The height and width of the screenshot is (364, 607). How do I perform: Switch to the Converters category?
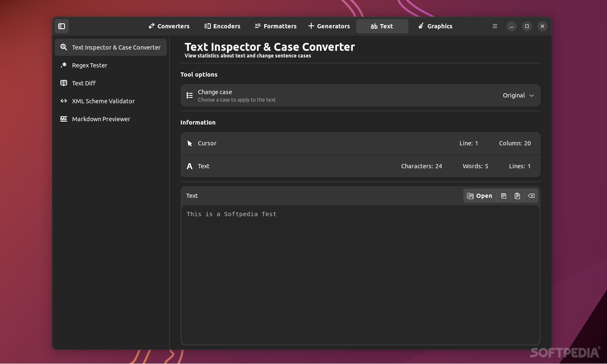[169, 26]
